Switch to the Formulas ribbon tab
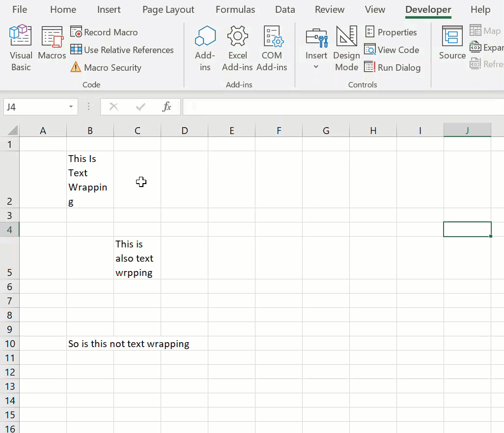 tap(235, 9)
